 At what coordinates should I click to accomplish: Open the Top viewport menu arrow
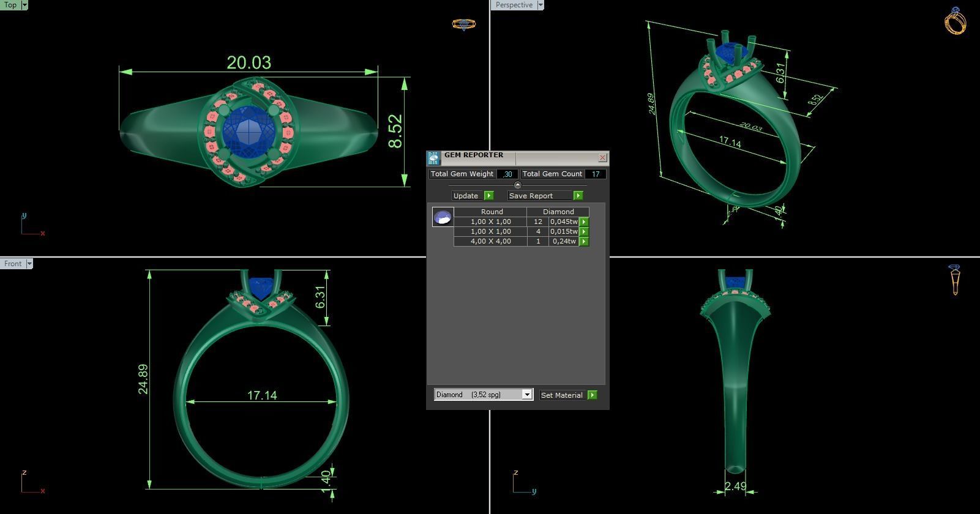pos(24,5)
